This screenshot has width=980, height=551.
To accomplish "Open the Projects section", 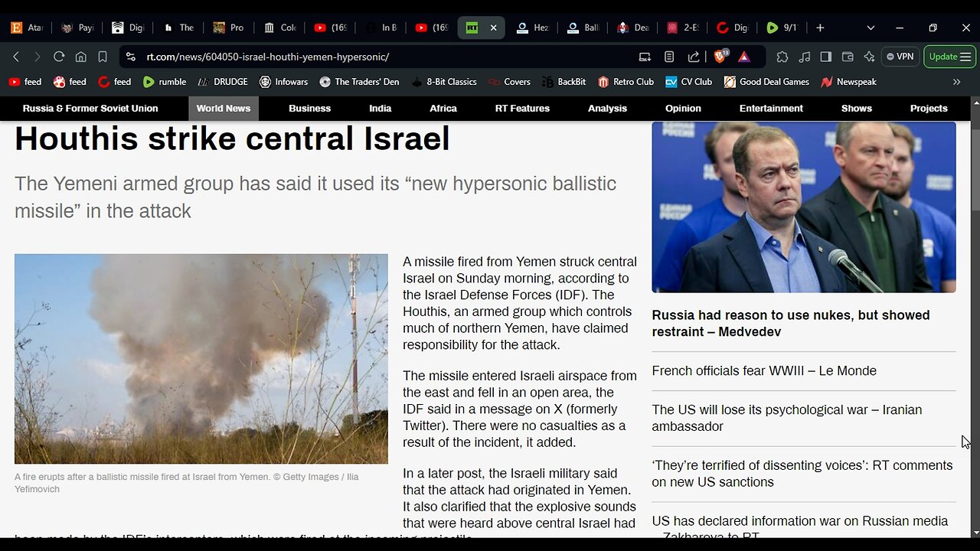I will tap(929, 109).
